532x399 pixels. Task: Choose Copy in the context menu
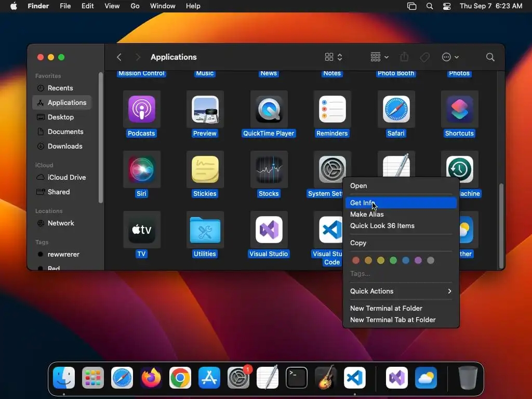(x=401, y=243)
